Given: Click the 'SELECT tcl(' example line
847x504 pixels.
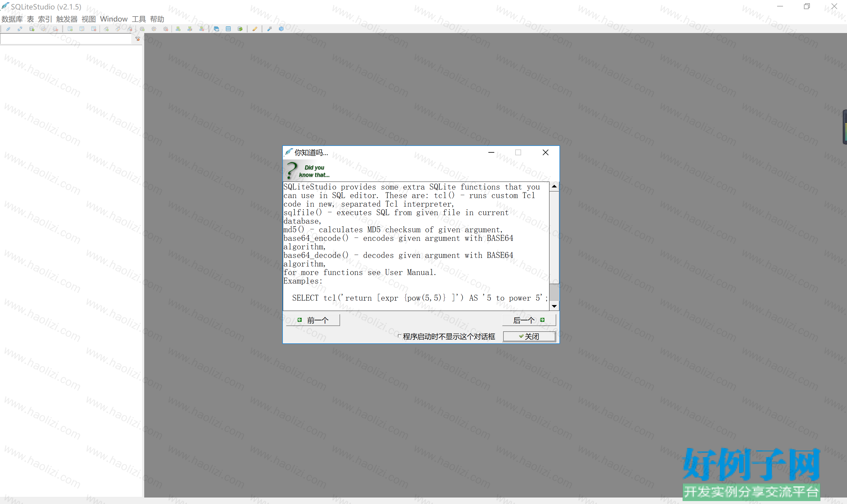Looking at the screenshot, I should coord(420,298).
